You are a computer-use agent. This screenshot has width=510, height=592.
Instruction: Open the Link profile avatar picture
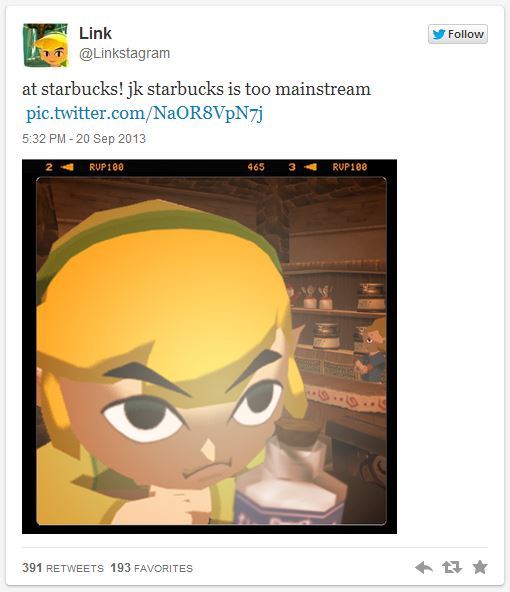tap(46, 45)
